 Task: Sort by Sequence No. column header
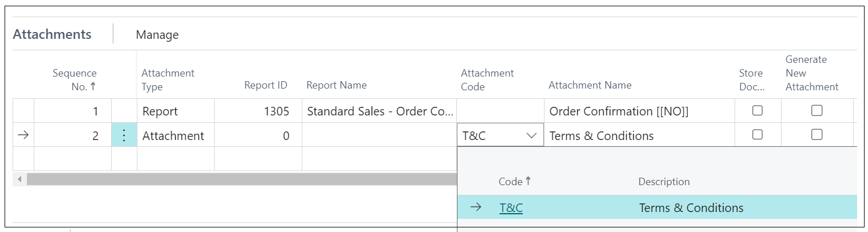point(74,80)
